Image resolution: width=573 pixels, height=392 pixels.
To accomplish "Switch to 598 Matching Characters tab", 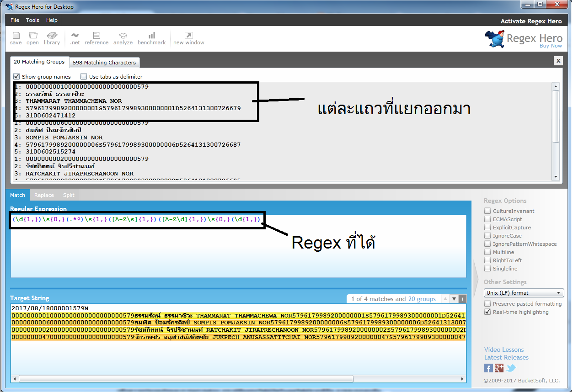I will (x=104, y=63).
